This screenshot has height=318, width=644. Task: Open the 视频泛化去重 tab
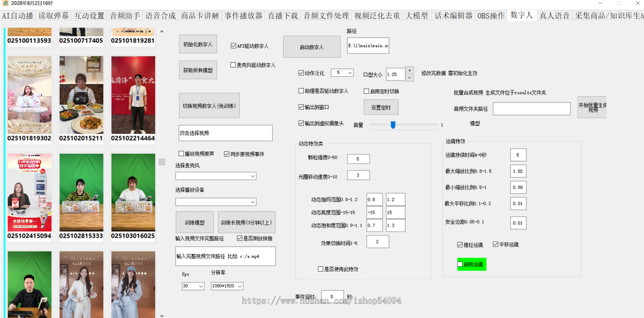[x=377, y=16]
